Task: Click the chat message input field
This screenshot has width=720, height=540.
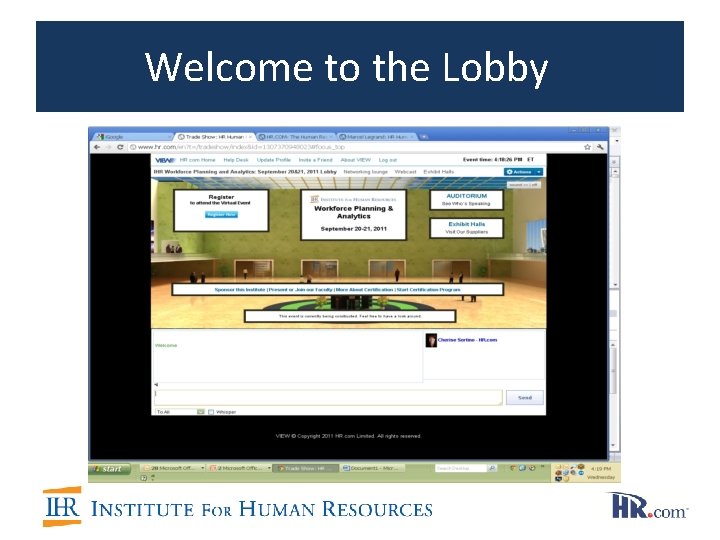Action: coord(328,397)
